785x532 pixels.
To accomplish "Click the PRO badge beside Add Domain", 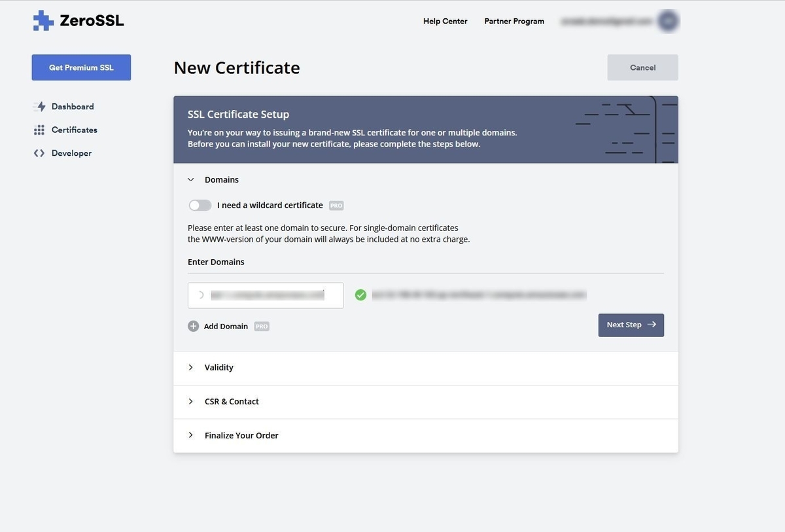I will pos(262,326).
